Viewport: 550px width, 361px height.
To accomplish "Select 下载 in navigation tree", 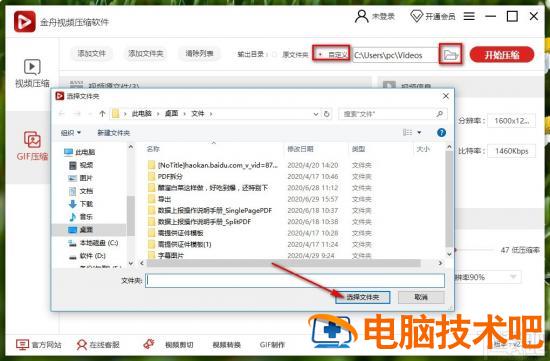I will 81,204.
